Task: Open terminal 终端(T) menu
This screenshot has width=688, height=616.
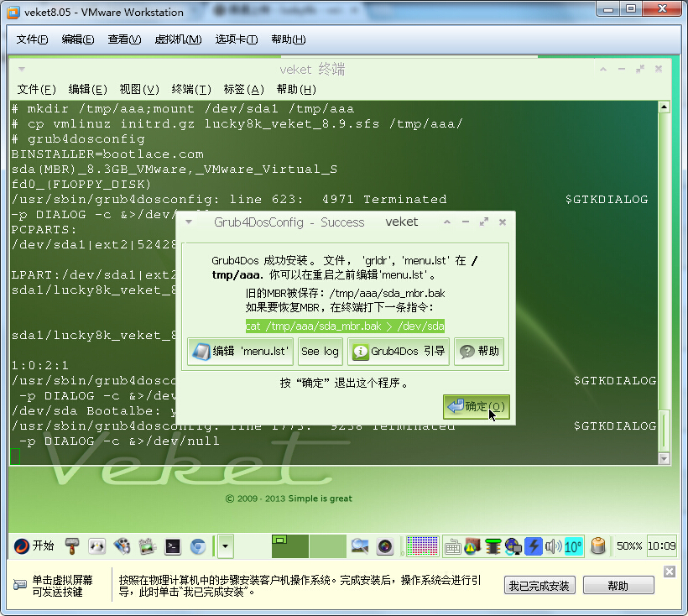Action: [x=191, y=90]
